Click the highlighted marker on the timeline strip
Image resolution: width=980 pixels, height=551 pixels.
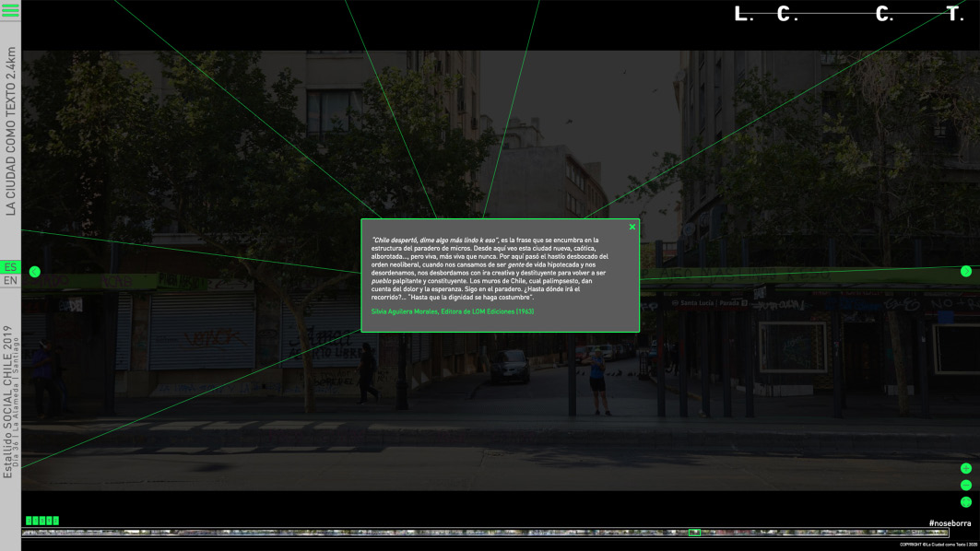click(695, 533)
